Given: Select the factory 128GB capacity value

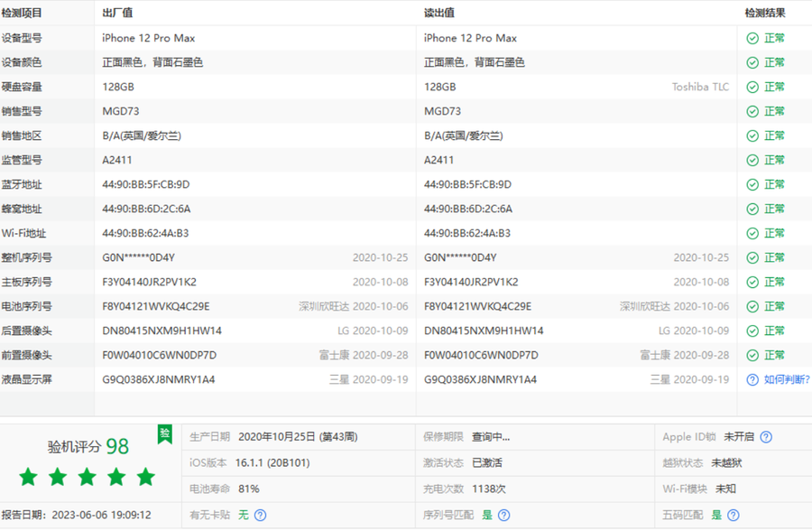Looking at the screenshot, I should 118,87.
